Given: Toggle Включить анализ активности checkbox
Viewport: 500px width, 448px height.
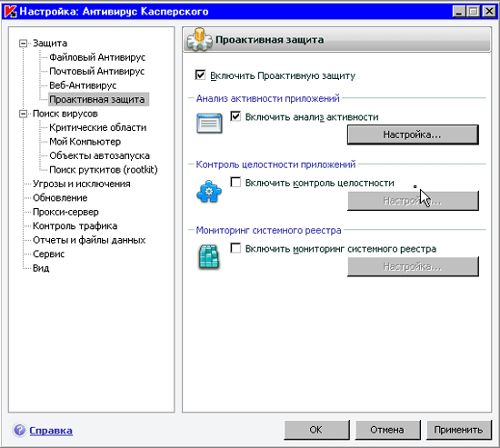Looking at the screenshot, I should click(235, 116).
